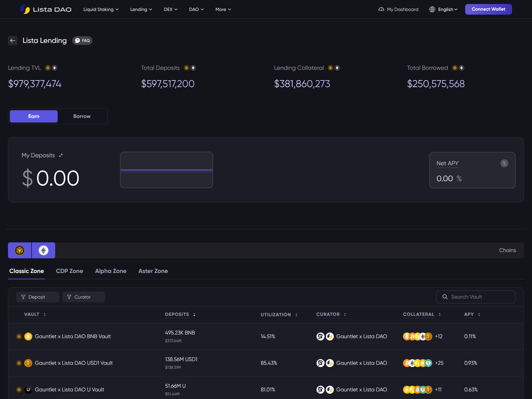Click the globe language icon
The width and height of the screenshot is (532, 399).
(x=432, y=9)
